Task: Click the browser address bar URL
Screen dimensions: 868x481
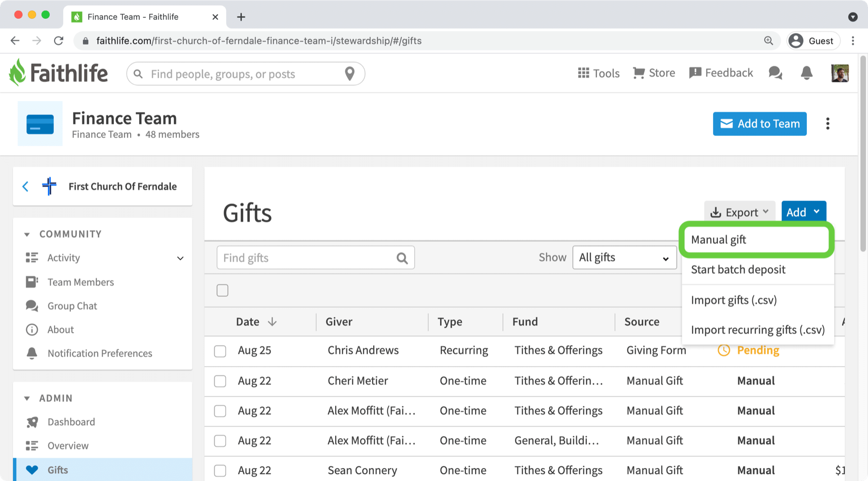Action: point(259,41)
